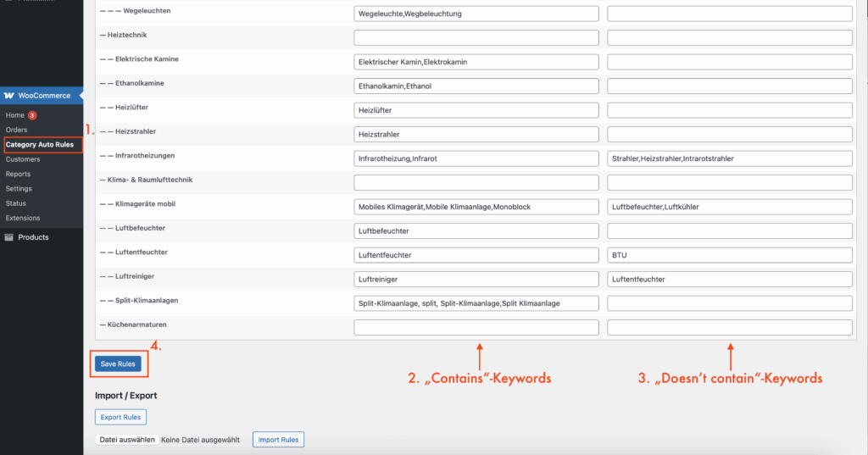
Task: Open Status in the sidebar
Action: click(15, 203)
